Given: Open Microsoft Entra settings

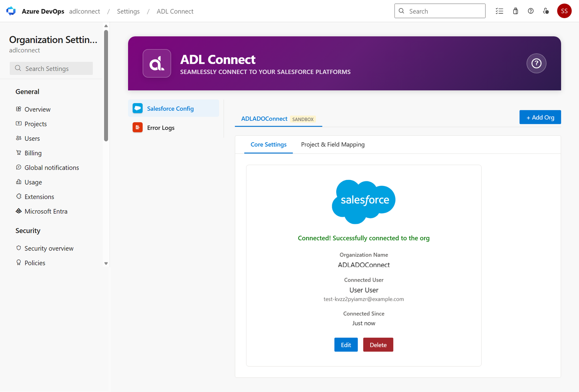Looking at the screenshot, I should 46,211.
